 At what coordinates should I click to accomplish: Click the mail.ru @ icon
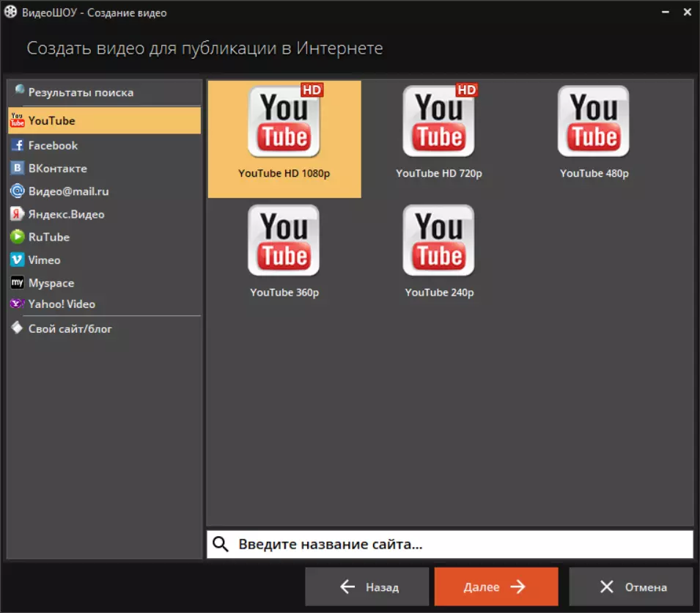18,191
